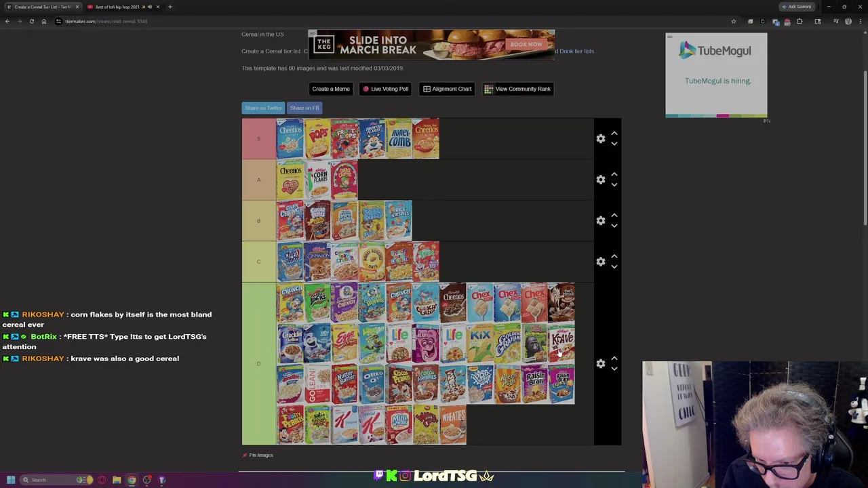The image size is (868, 488).
Task: Select the Cap'n Crunch box in B tier
Action: tap(290, 221)
